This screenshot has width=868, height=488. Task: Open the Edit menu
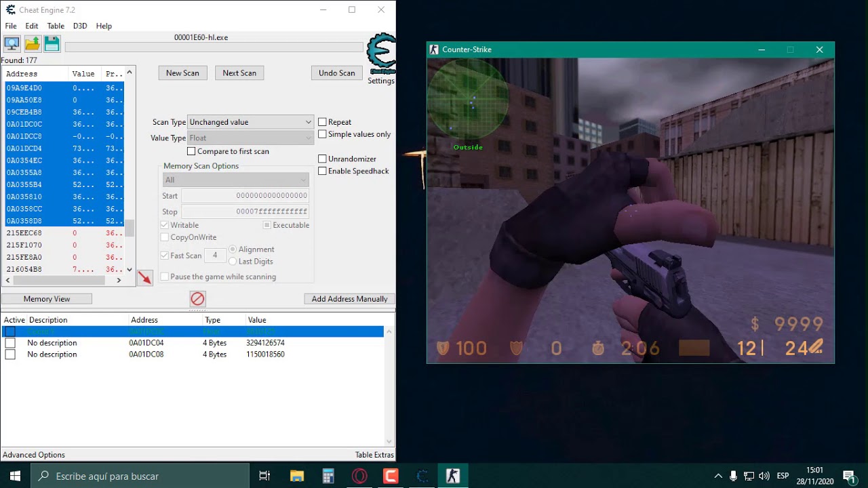32,26
